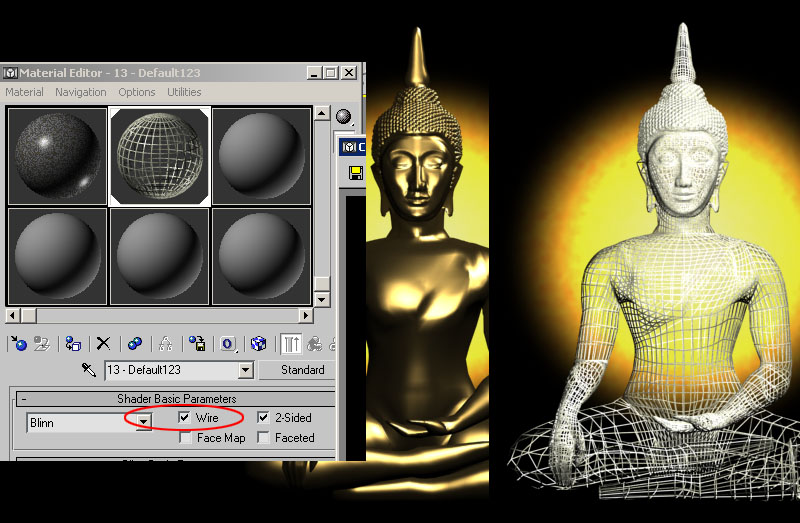800x523 pixels.
Task: Toggle the Show End Result icon
Action: click(x=291, y=344)
